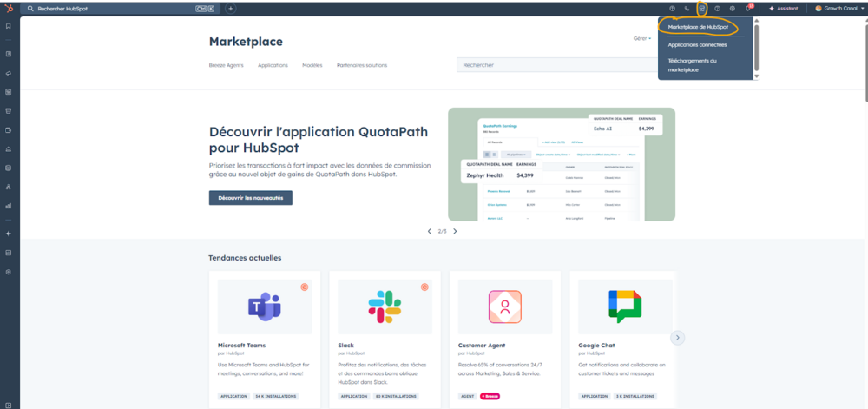
Task: Open the QuotaPath banner preview image
Action: 562,164
